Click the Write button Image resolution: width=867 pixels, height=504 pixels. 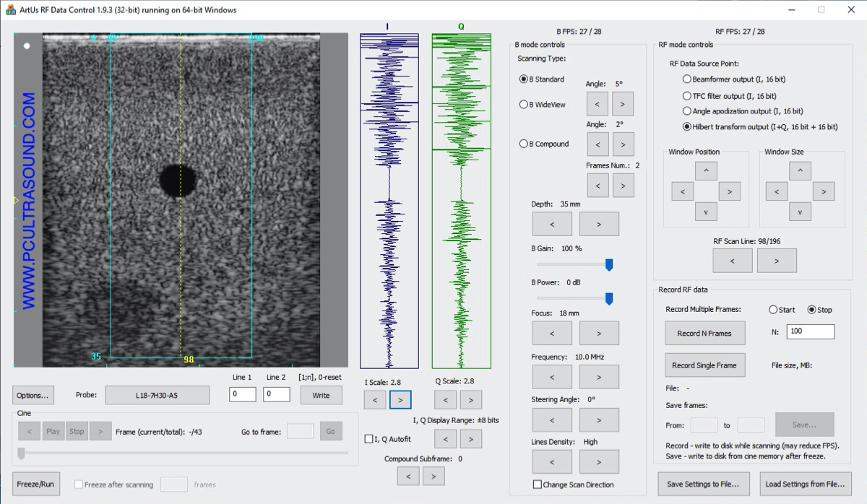pos(321,395)
